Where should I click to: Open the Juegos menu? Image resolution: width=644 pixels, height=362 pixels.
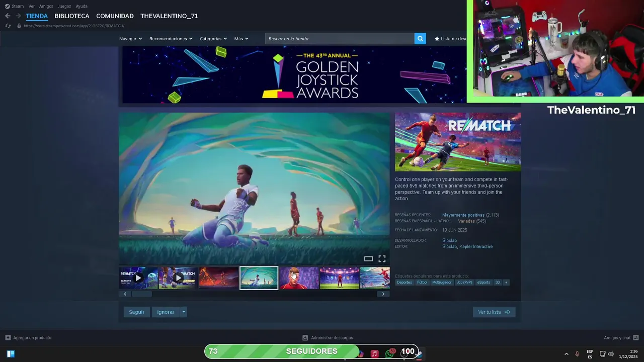coord(64,7)
